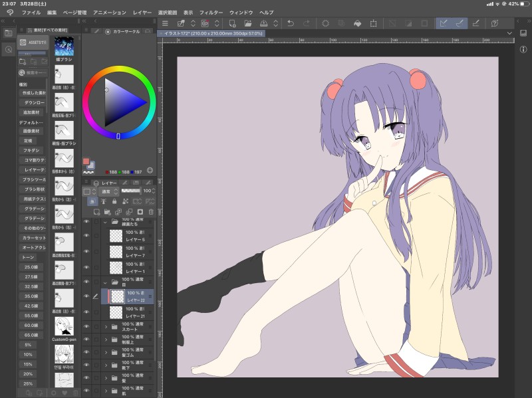
Task: Click the color wheel settings icon near RGB values
Action: [150, 171]
